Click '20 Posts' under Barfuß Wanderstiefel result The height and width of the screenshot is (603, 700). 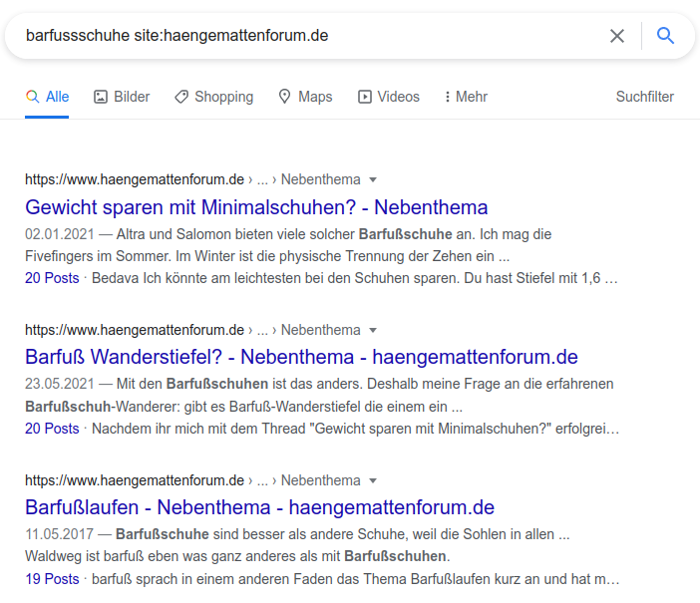tap(52, 429)
